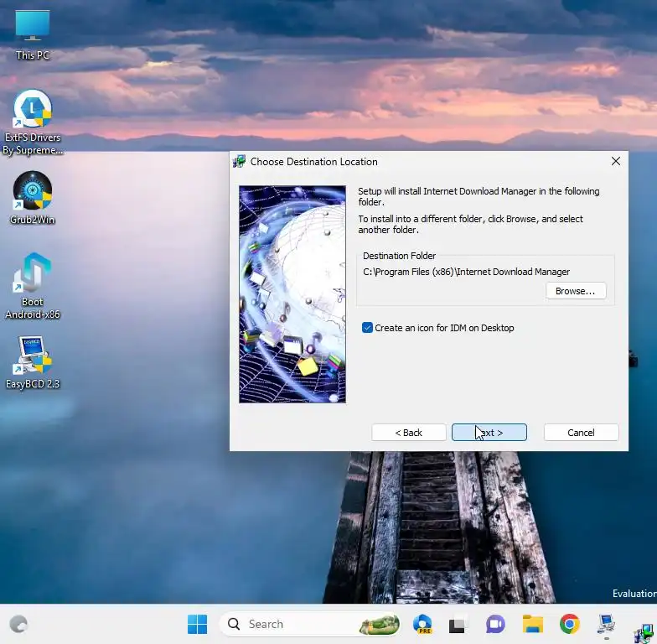Open Microsoft Edge preview from taskbar
The height and width of the screenshot is (644, 657).
tap(422, 624)
